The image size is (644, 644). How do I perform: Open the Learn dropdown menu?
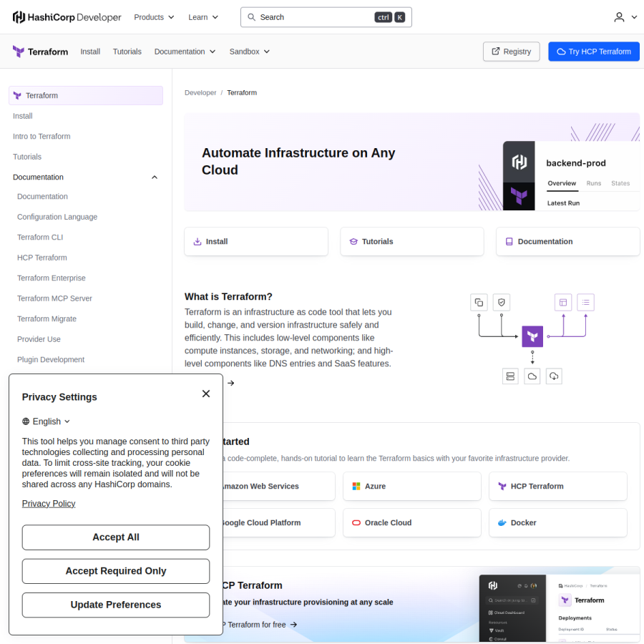(203, 17)
